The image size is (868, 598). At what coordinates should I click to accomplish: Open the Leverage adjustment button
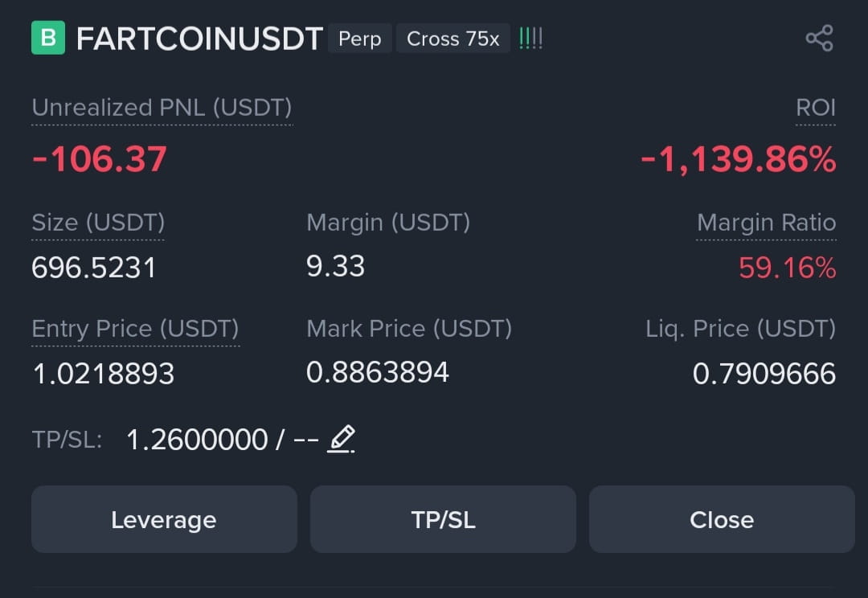click(x=165, y=519)
